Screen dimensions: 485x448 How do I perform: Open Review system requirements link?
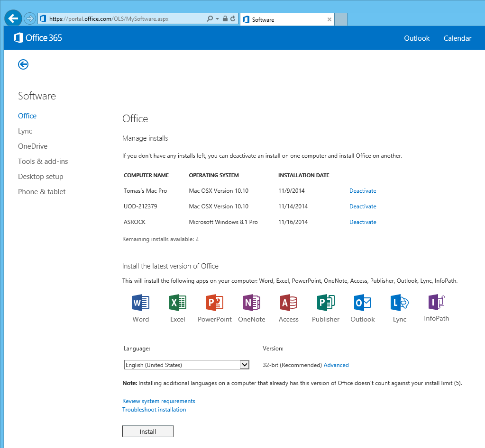click(159, 401)
